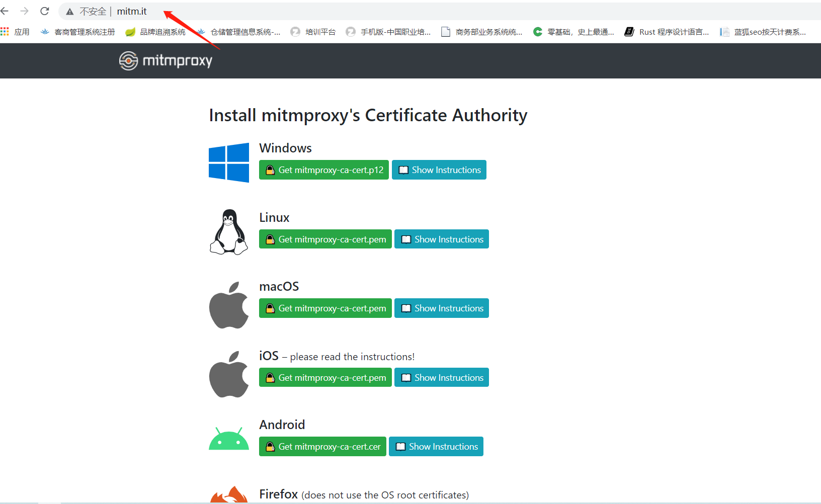Image resolution: width=821 pixels, height=504 pixels.
Task: Click the browser forward arrow
Action: pos(24,11)
